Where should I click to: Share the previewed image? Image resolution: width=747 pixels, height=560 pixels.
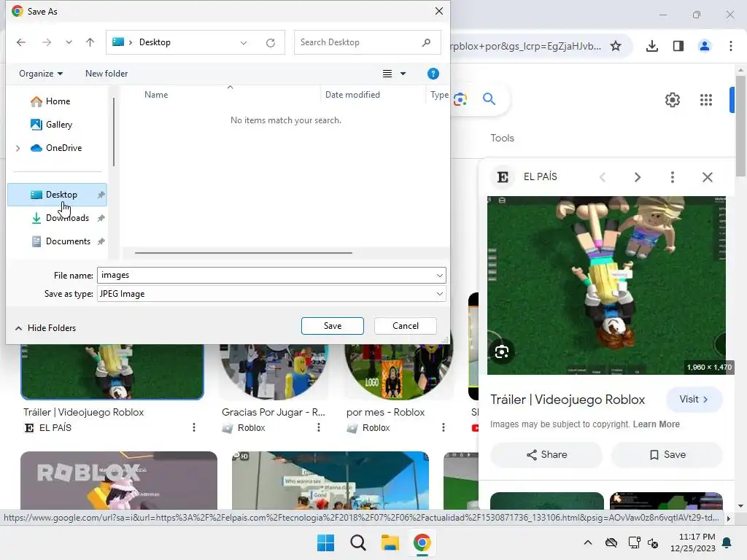pos(546,455)
